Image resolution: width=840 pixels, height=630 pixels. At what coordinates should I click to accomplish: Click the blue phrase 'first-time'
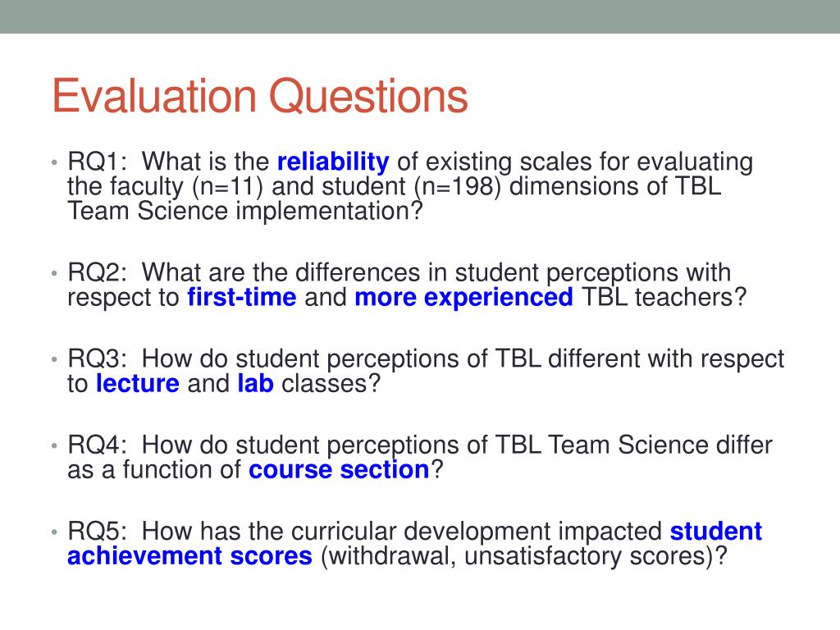[x=242, y=297]
